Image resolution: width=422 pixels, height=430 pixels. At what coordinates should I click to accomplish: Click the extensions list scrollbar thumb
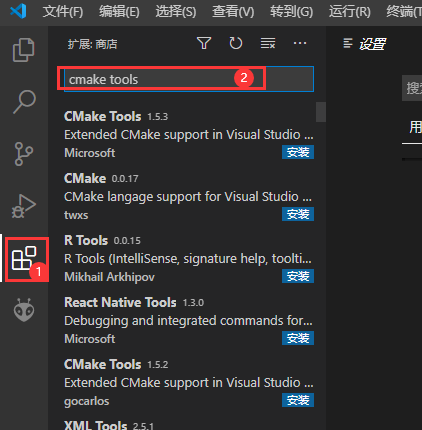321,112
